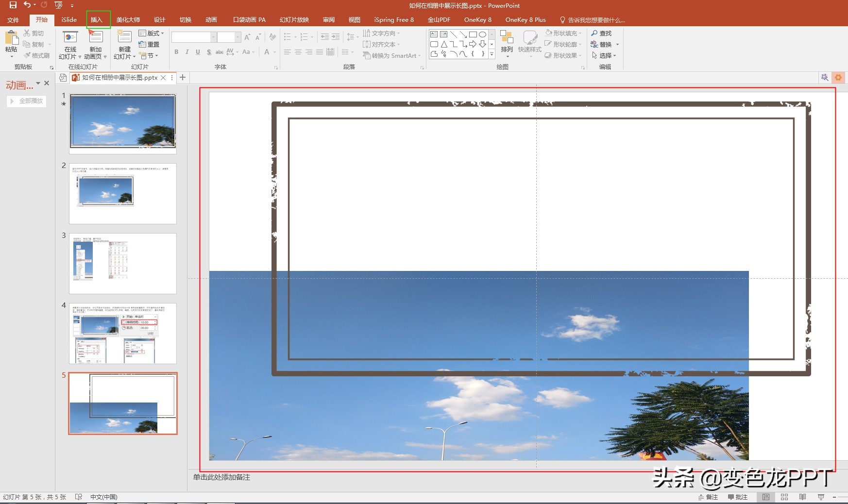
Task: Click the orange gear icon near tab bar
Action: coord(838,77)
